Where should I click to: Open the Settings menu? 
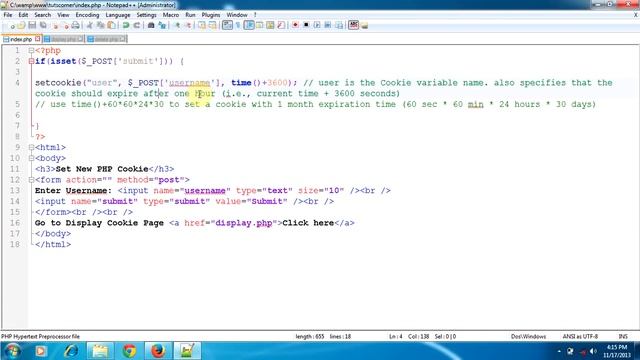(146, 15)
